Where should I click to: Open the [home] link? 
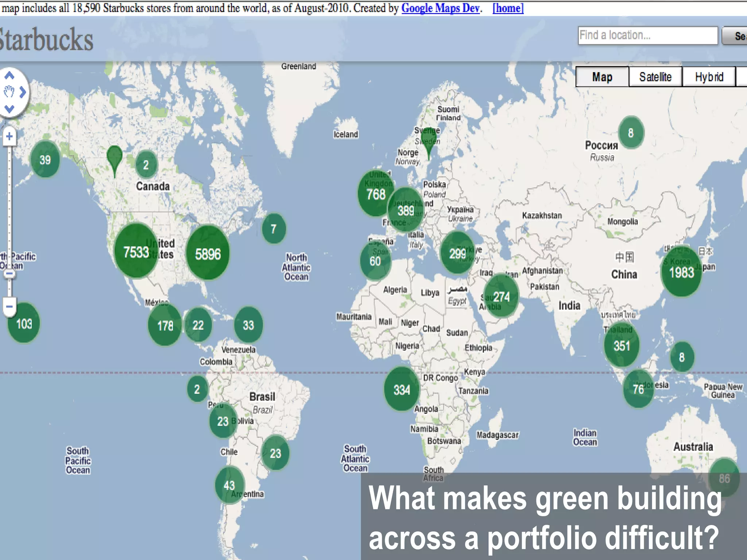(x=508, y=8)
